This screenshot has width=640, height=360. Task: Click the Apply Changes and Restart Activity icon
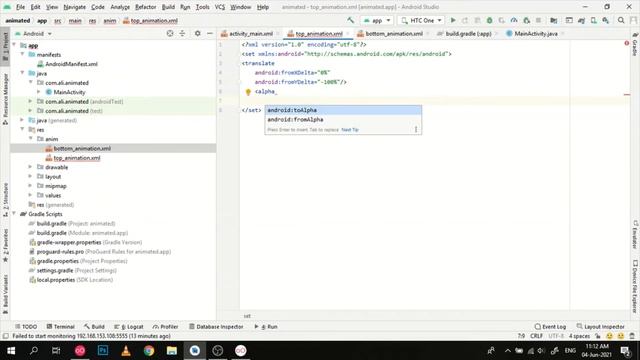tap(465, 20)
